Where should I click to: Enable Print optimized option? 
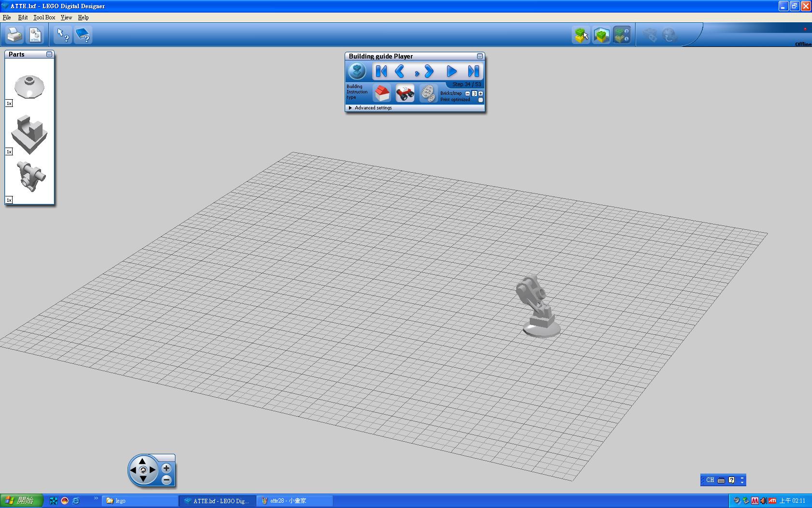coord(480,100)
